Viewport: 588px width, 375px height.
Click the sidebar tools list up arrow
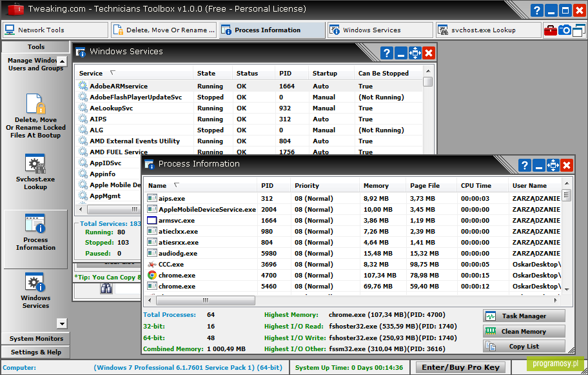coord(63,61)
